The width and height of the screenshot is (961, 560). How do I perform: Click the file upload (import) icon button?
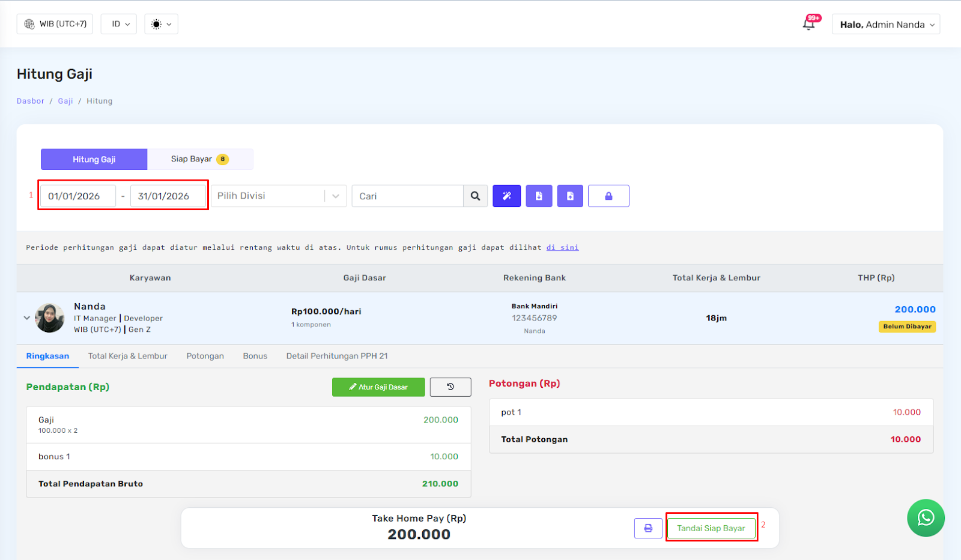tap(570, 196)
